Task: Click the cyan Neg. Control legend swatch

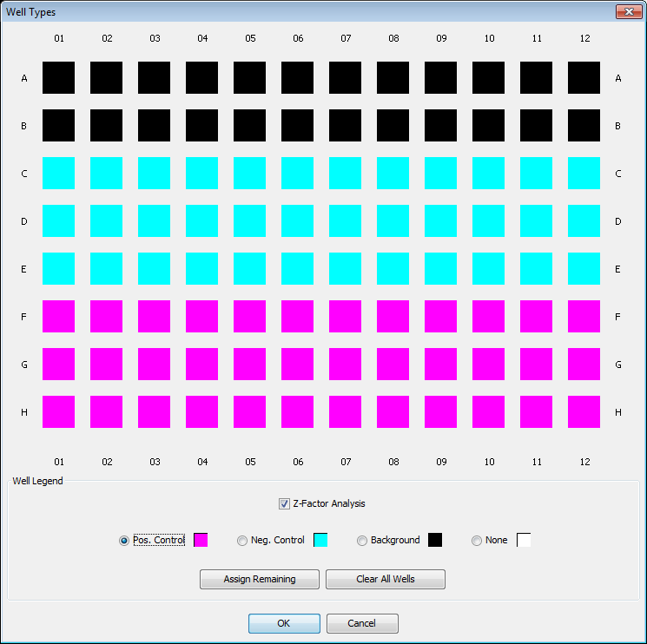Action: (320, 540)
